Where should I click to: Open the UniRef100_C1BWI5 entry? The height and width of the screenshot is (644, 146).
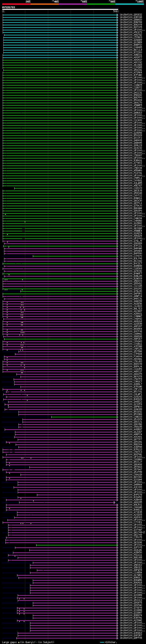(131, 85)
